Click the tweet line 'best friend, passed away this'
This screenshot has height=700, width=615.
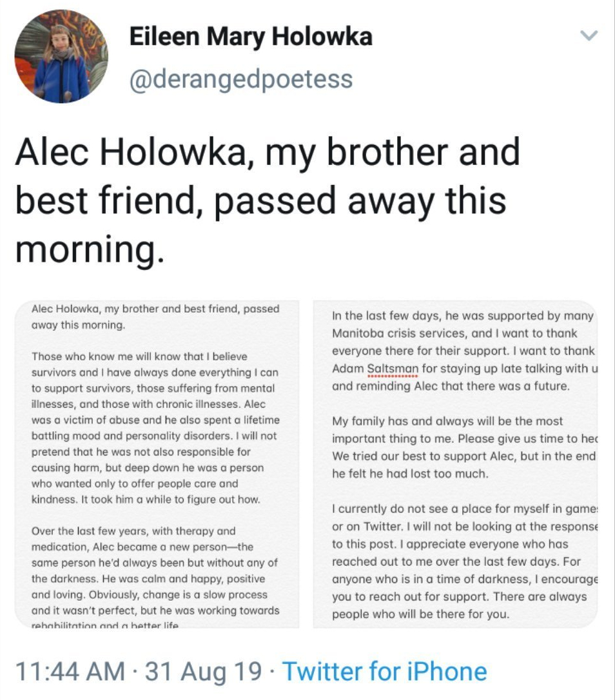261,200
